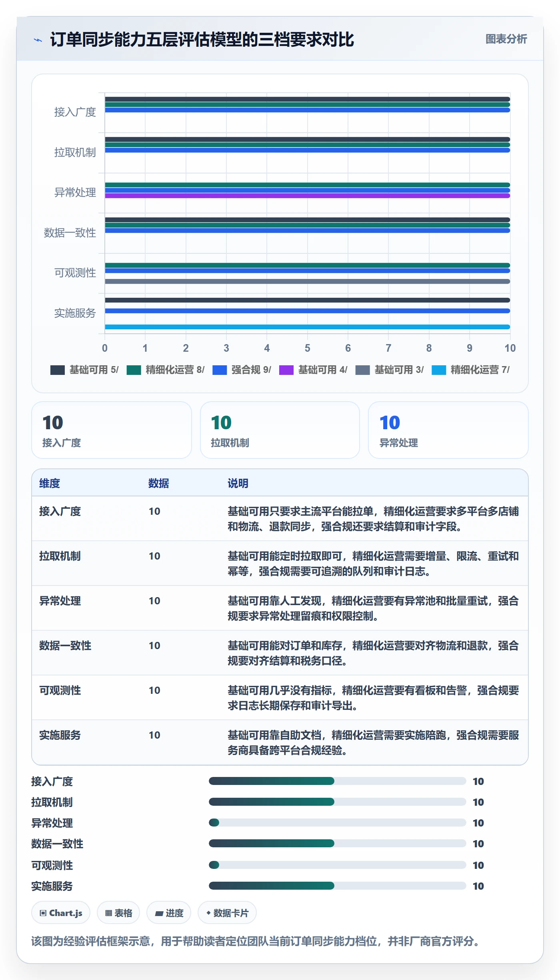Select the 实施服务 description cell in the table
The width and height of the screenshot is (560, 980).
point(374,743)
